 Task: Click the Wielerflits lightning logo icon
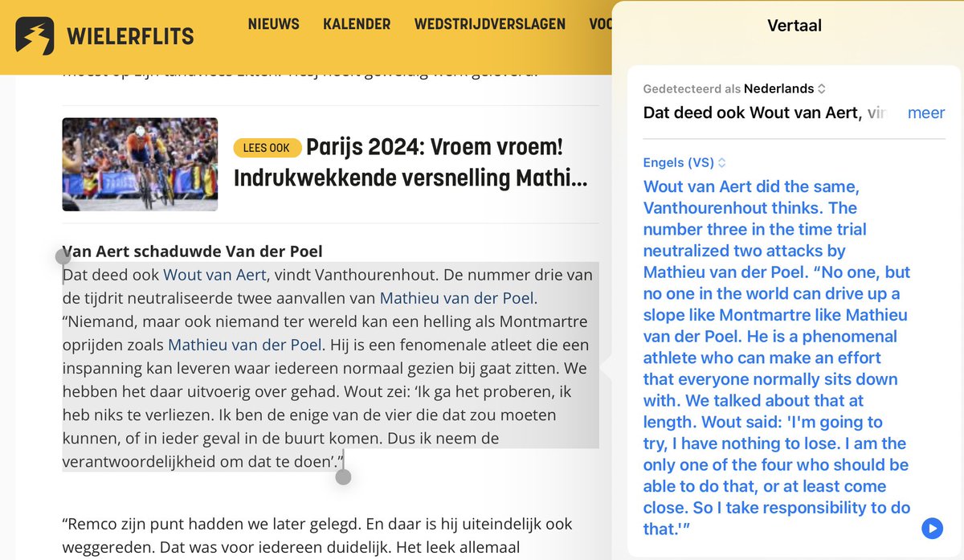click(x=35, y=36)
